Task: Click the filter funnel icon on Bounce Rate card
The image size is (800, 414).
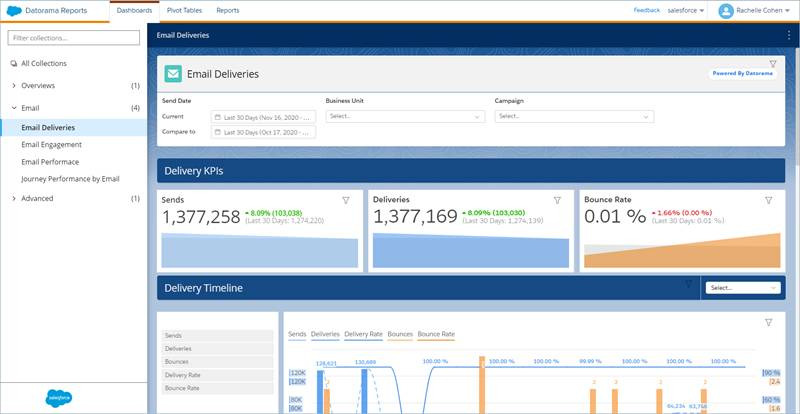Action: click(768, 201)
